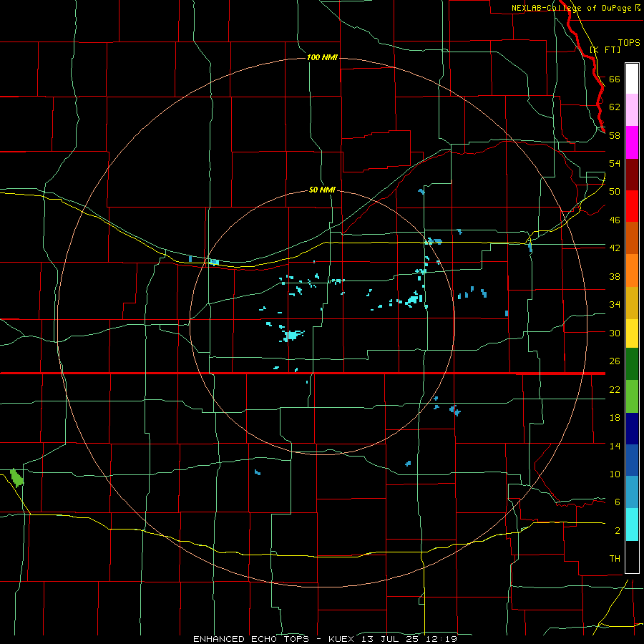Image resolution: width=644 pixels, height=644 pixels.
Task: Click the '50' scale value on legend
Action: pyautogui.click(x=615, y=191)
